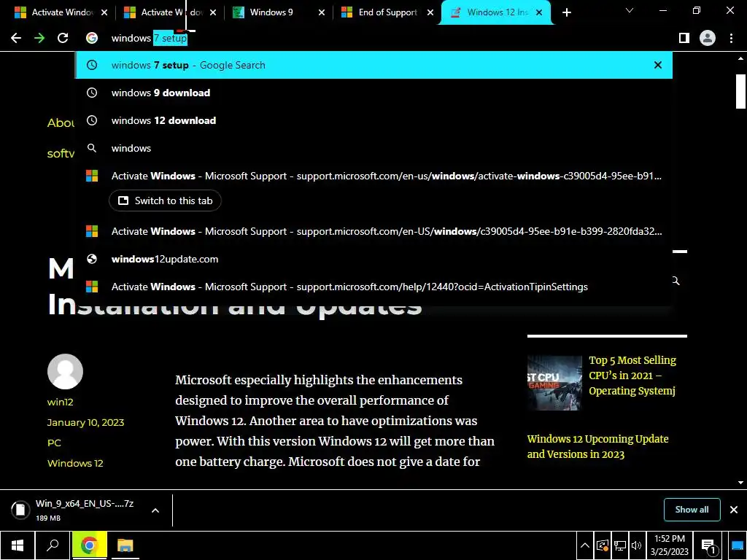Viewport: 747px width, 560px height.
Task: Open the windows12update.com suggestion
Action: [x=374, y=259]
